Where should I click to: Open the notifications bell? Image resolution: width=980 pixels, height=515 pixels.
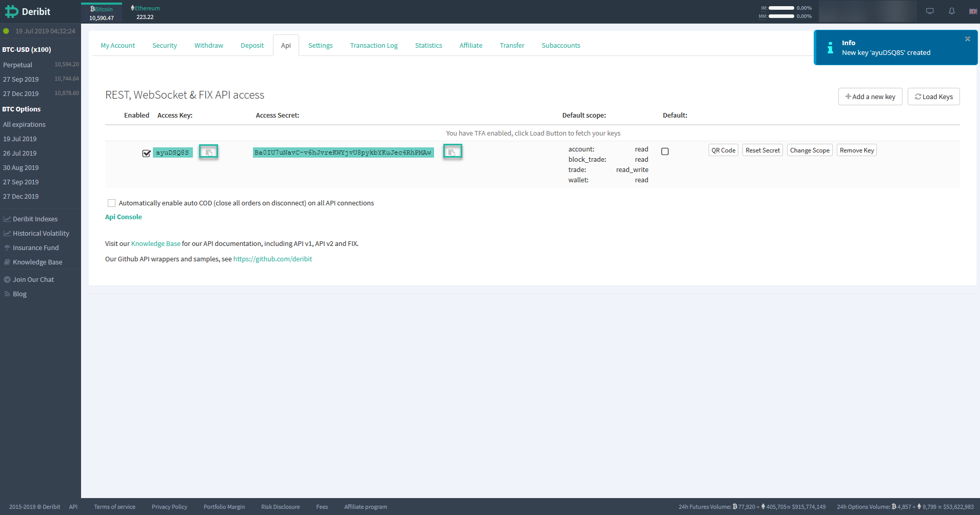(951, 11)
